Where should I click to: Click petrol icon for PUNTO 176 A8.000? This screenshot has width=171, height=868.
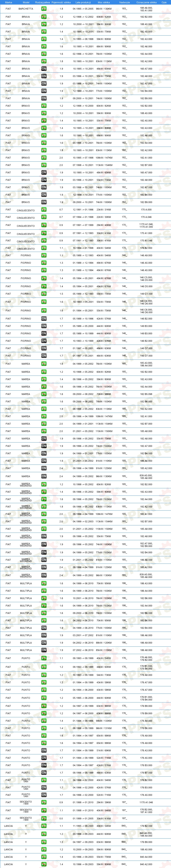coord(44,675)
